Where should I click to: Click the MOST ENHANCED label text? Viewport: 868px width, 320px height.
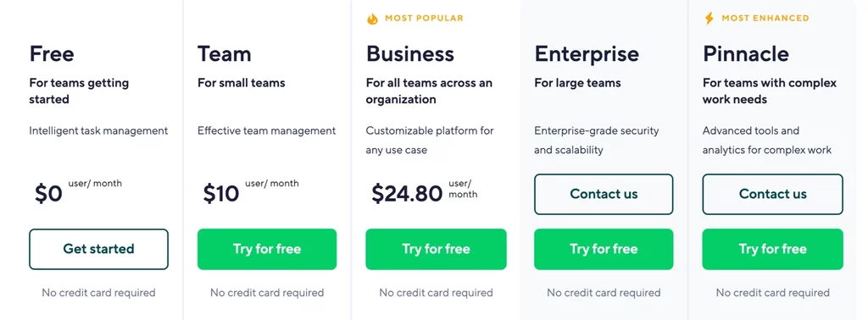[765, 19]
